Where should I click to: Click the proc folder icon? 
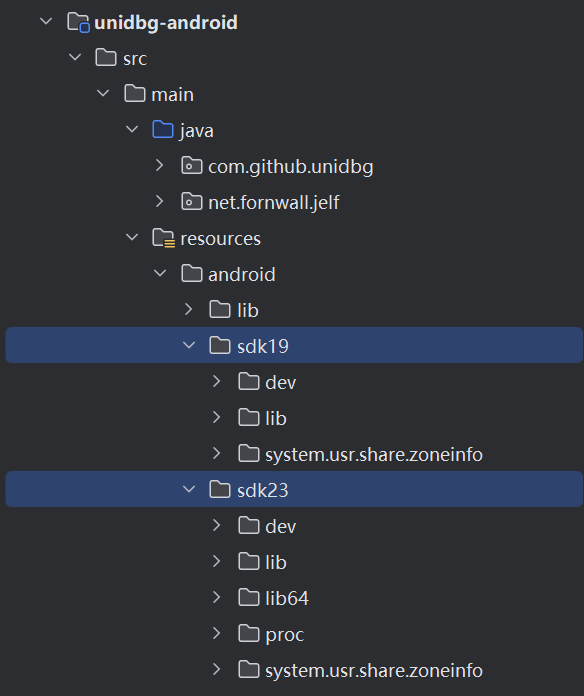tap(249, 633)
